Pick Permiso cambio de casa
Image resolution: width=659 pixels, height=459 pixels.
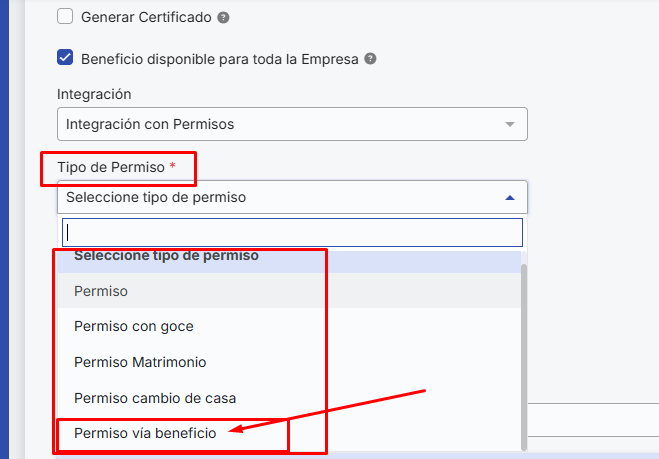[x=289, y=398]
